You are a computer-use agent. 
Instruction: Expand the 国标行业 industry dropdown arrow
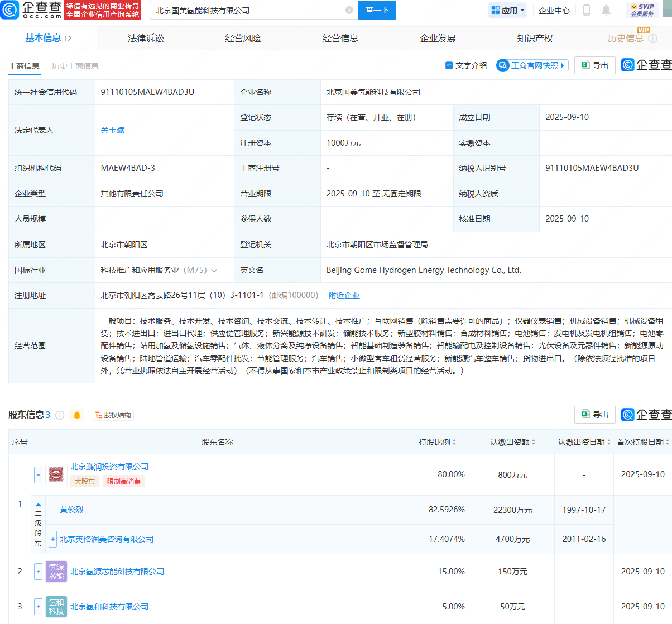(x=214, y=270)
